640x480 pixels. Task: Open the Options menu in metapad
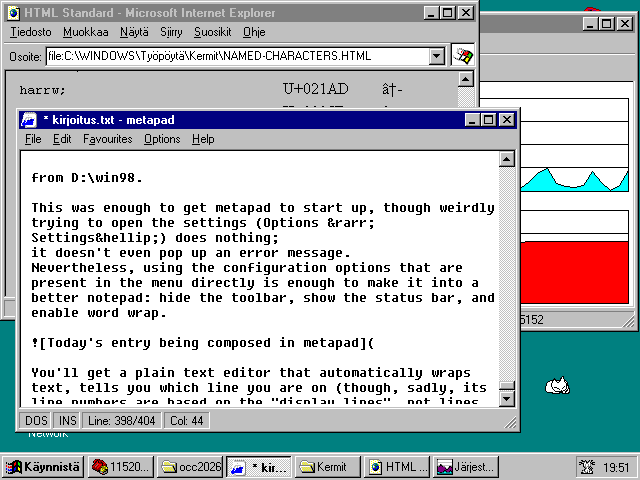(162, 139)
